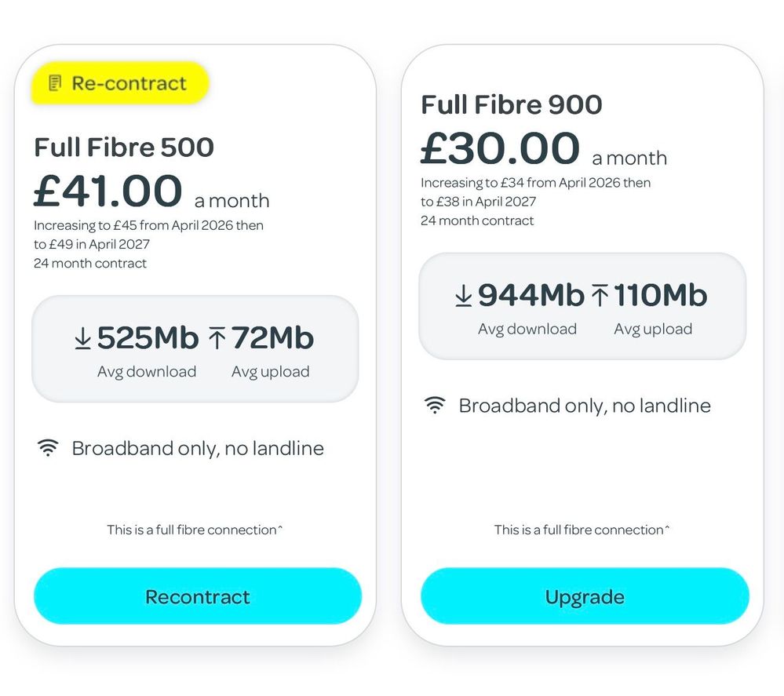Click the £41.00 monthly price
The image size is (784, 696).
click(108, 192)
